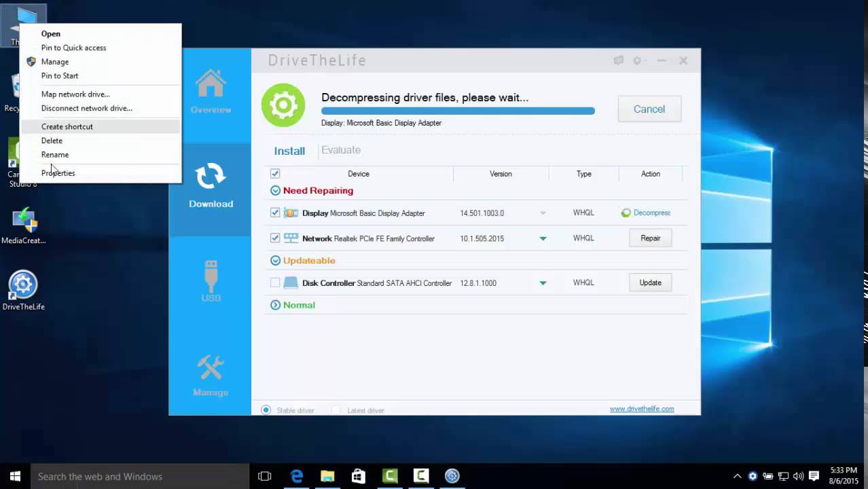Click Create shortcut menu entry
The width and height of the screenshot is (868, 489).
click(101, 126)
